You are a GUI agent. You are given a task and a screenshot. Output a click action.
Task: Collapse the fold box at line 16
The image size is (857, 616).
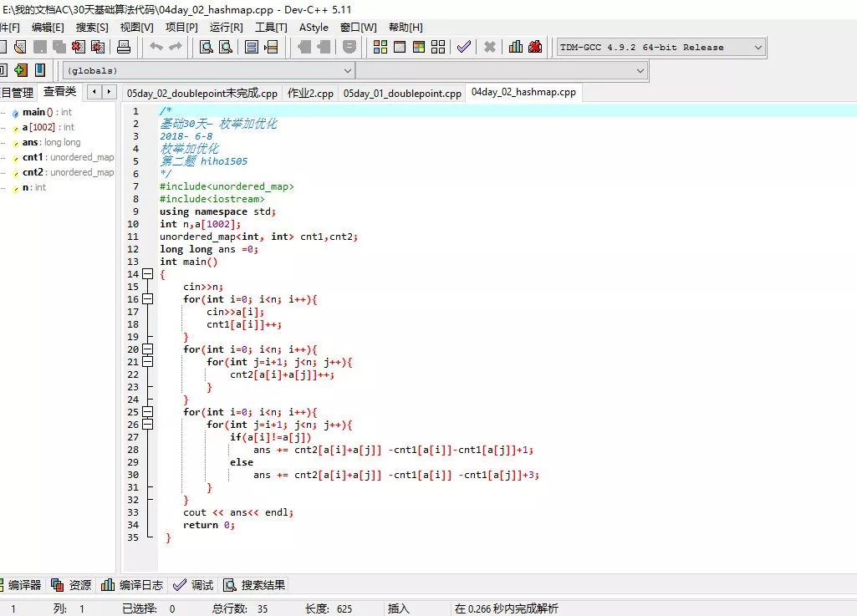(x=147, y=299)
